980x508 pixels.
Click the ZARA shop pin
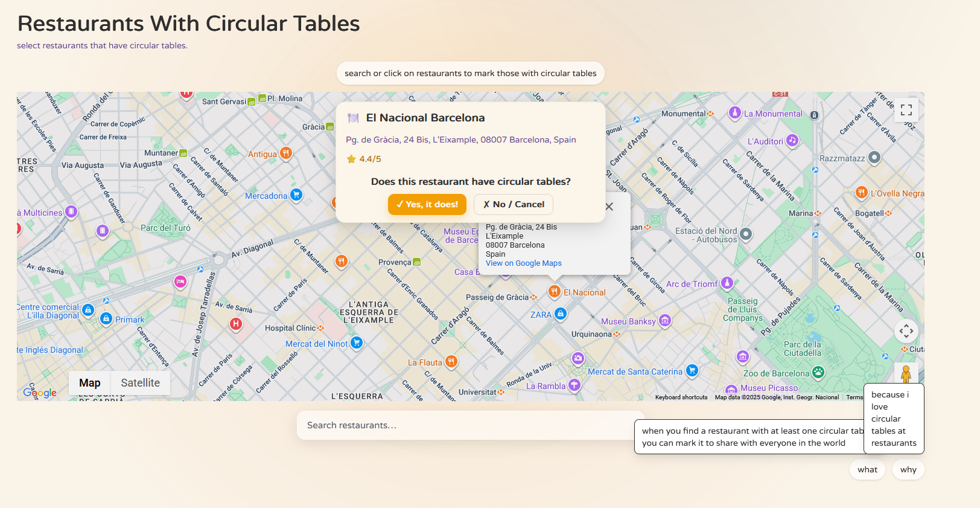561,313
